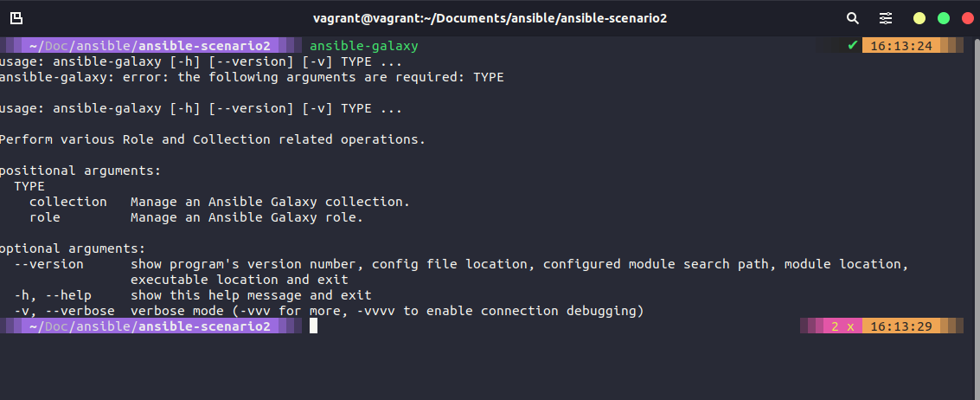Screen dimensions: 980x400
Task: Open the terminal preferences menu icon
Action: point(886,18)
